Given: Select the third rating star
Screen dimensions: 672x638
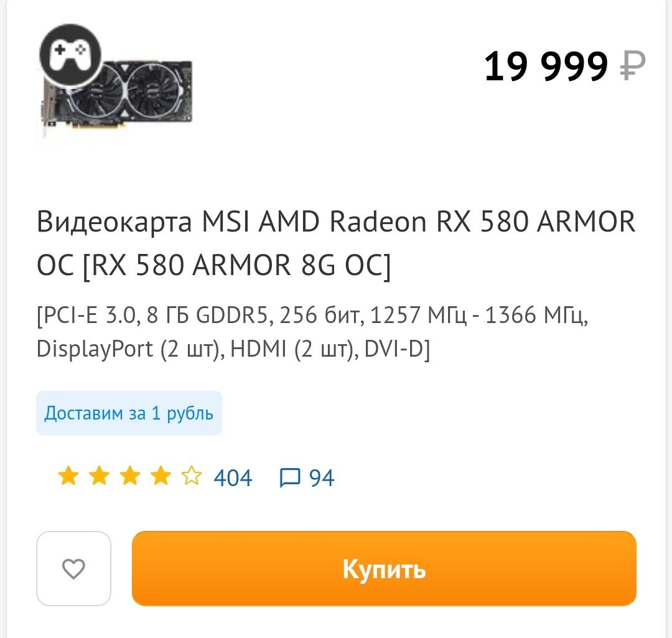Looking at the screenshot, I should point(130,476).
